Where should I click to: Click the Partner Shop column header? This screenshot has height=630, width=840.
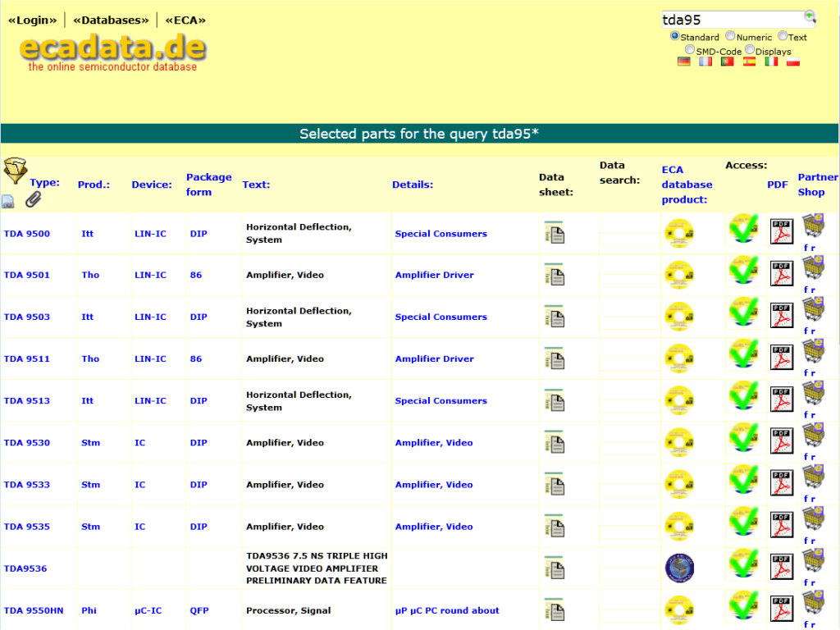coord(818,185)
